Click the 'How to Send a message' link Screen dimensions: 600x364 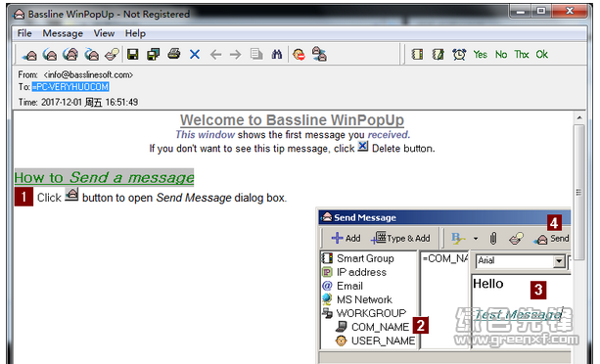click(x=104, y=177)
